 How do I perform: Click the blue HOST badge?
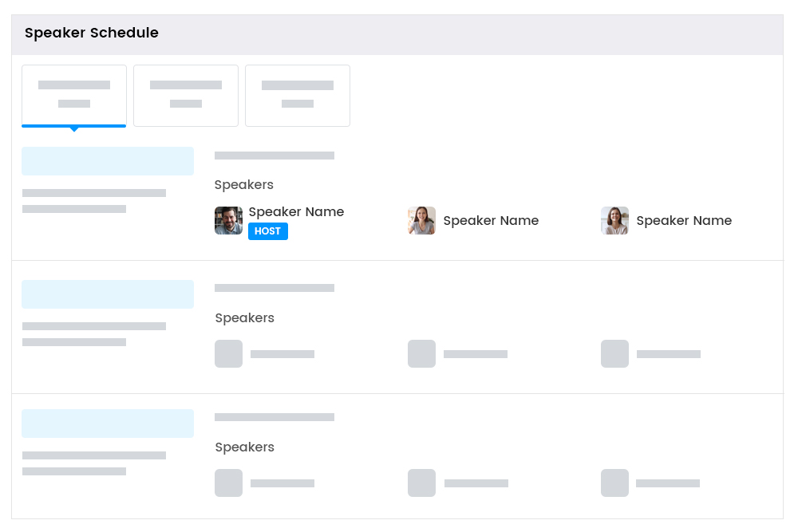(268, 231)
